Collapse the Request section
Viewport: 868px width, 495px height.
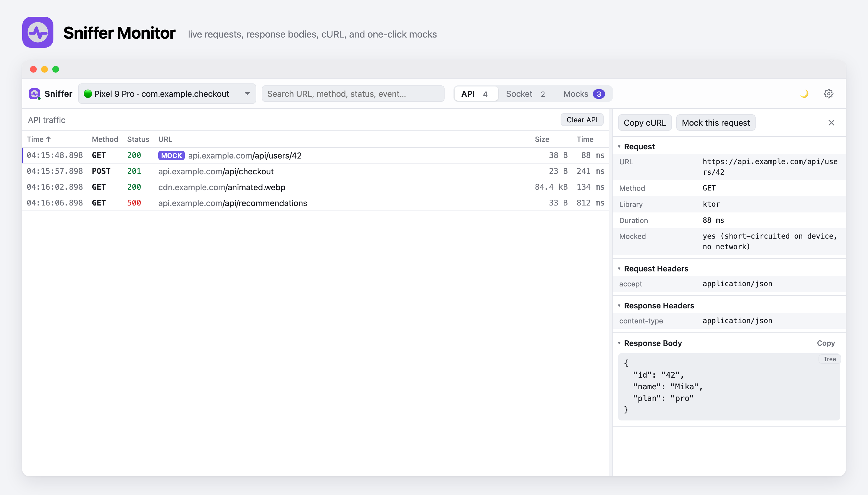(636, 147)
